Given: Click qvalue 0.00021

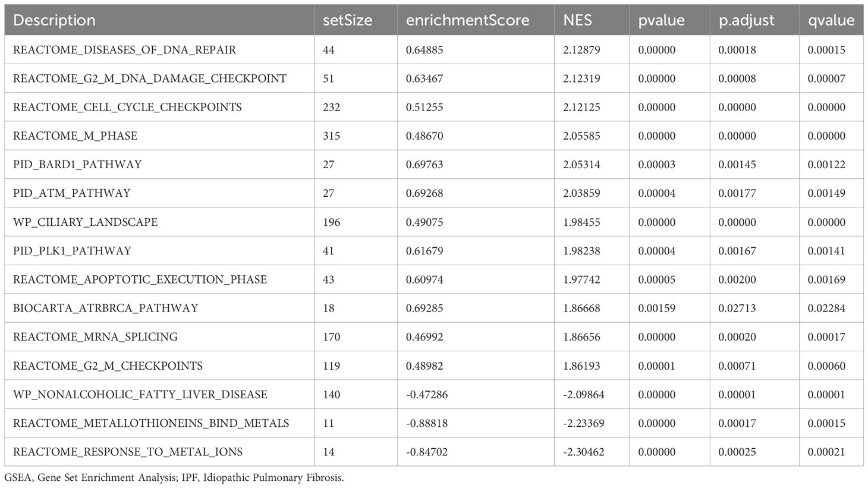Looking at the screenshot, I should 826,452.
